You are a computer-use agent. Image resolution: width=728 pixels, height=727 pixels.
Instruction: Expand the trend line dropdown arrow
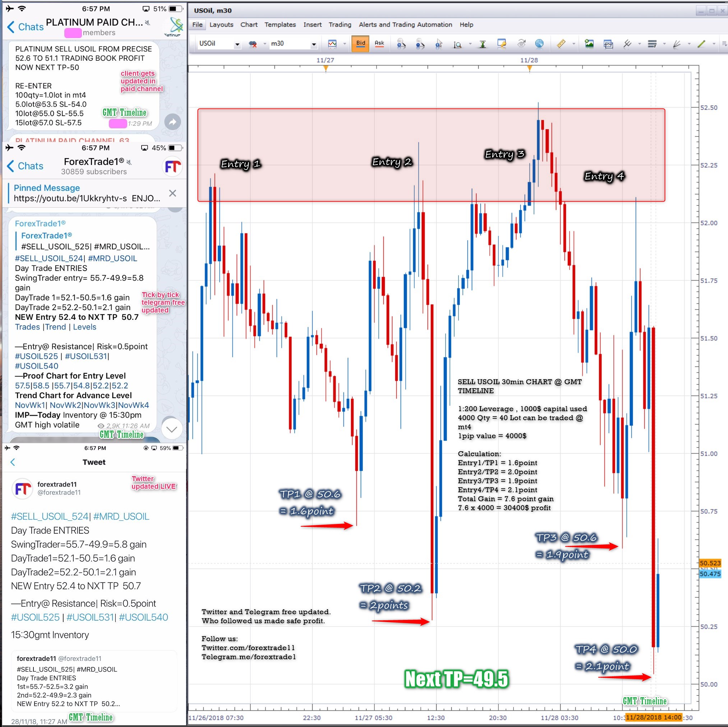tap(714, 44)
